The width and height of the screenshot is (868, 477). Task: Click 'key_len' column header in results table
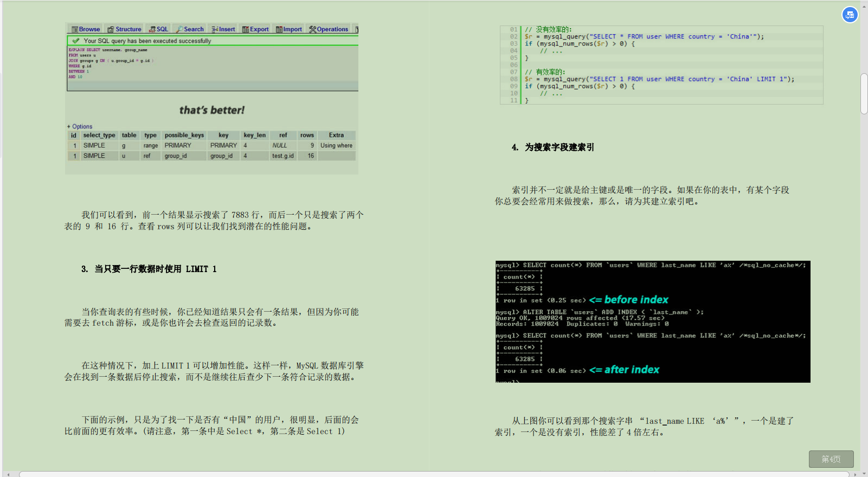(255, 135)
